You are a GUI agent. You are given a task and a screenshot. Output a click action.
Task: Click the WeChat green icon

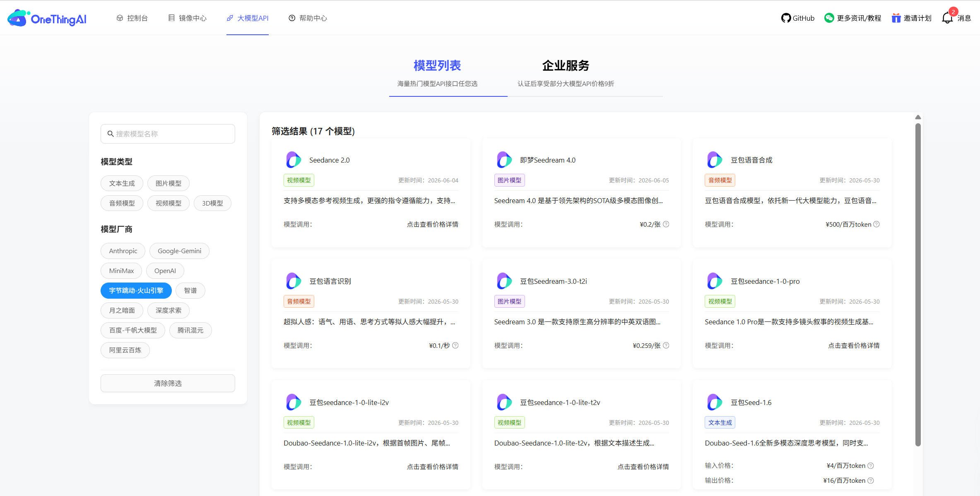[x=829, y=18]
